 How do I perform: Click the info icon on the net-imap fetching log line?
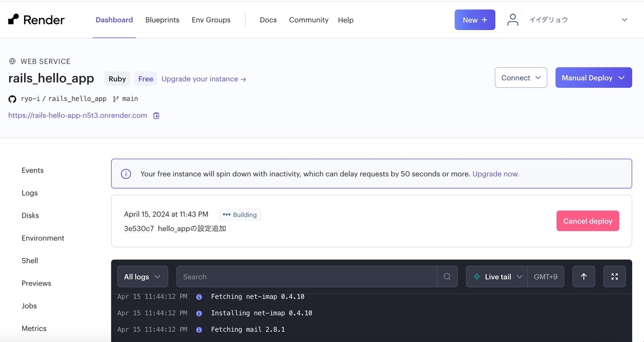pos(199,296)
